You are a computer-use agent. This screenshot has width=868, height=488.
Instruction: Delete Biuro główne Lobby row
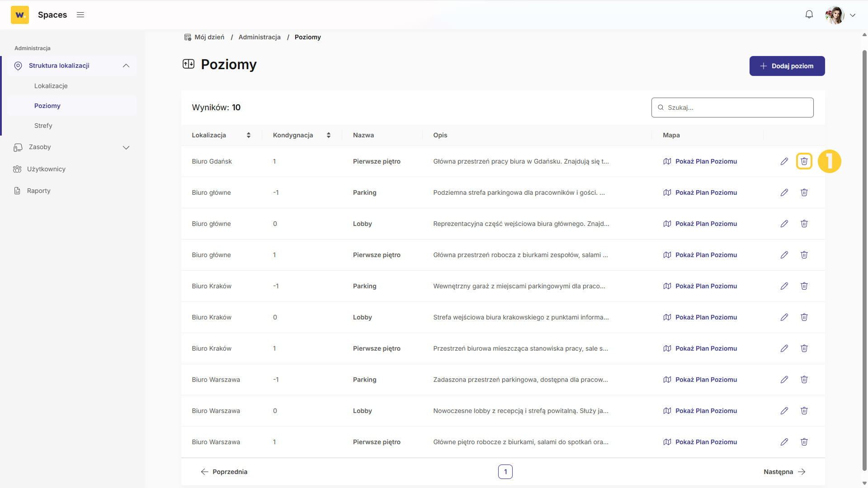click(x=804, y=224)
